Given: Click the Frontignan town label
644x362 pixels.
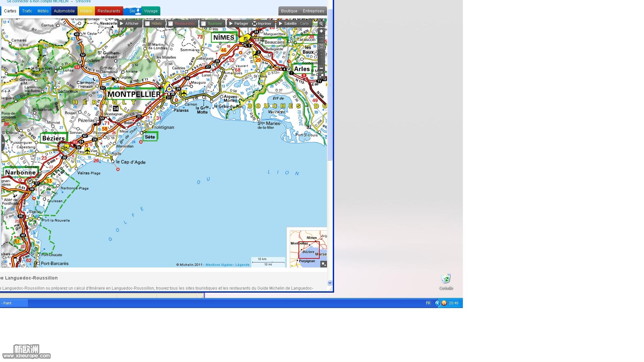Looking at the screenshot, I should (163, 127).
